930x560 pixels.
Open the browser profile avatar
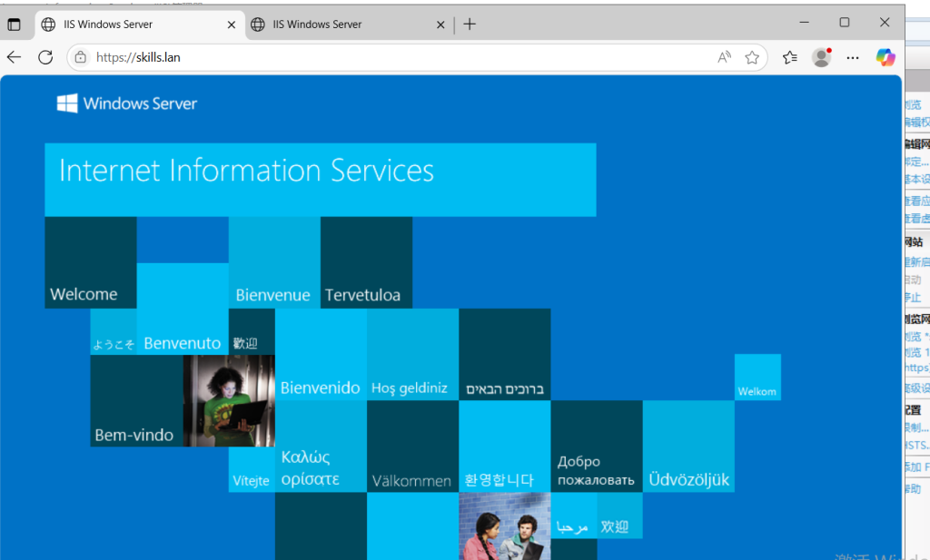coord(822,57)
